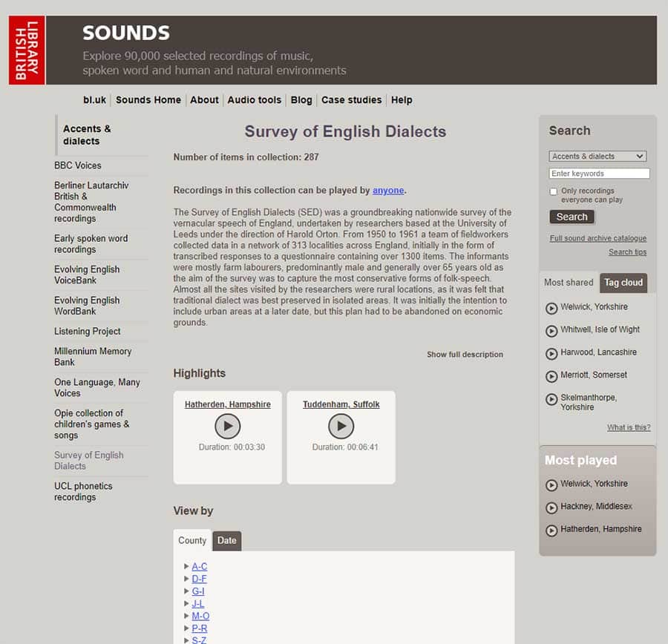
Task: Click play icon beside Welwick in Most shared
Action: (551, 308)
